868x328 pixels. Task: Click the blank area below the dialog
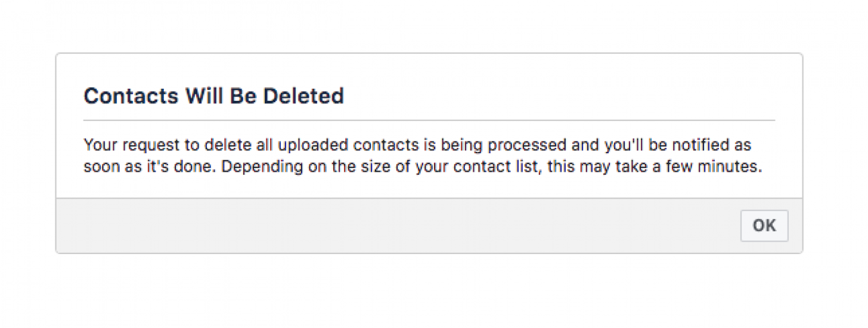coord(429,292)
